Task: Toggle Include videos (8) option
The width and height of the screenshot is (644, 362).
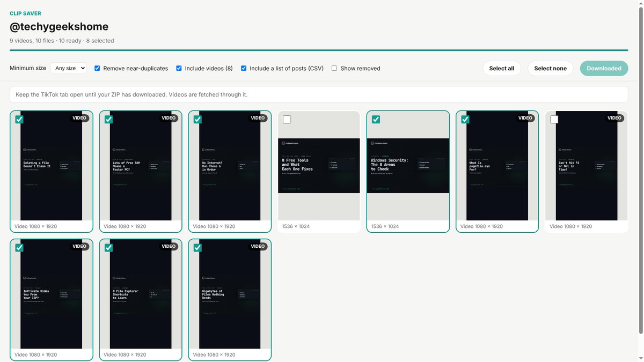Action: pos(179,68)
